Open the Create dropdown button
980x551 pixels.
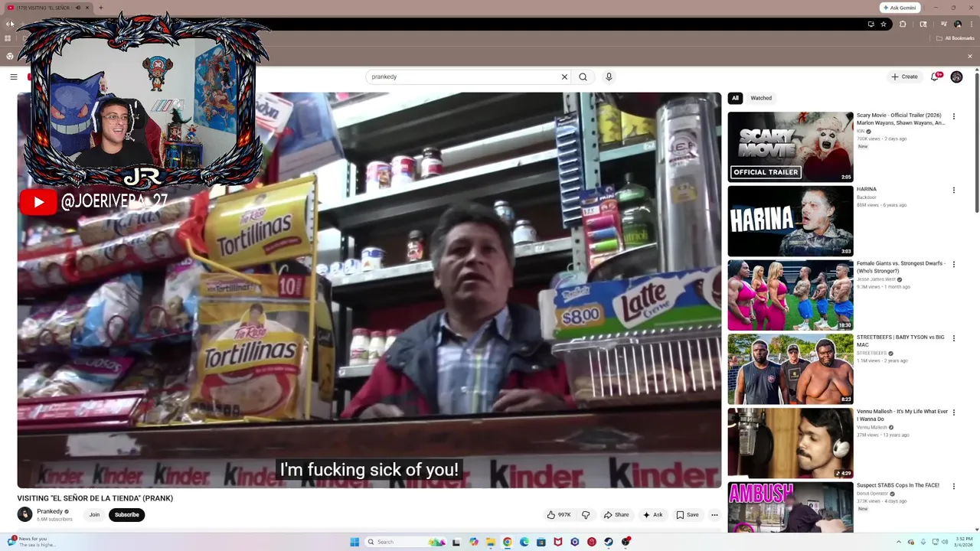[904, 77]
